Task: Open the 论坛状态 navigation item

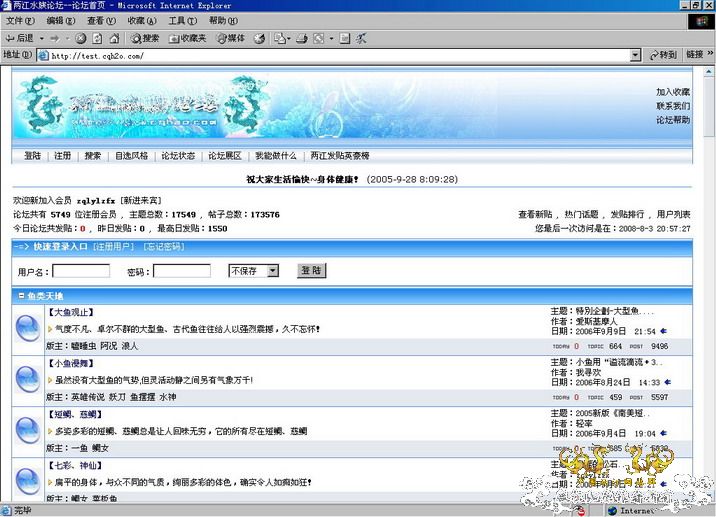Action: pos(178,156)
